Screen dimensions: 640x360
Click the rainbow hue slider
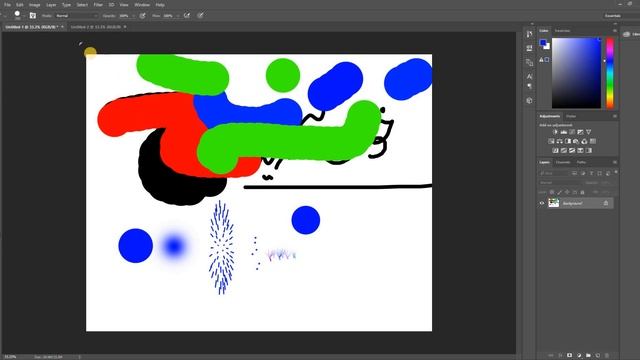pyautogui.click(x=610, y=73)
